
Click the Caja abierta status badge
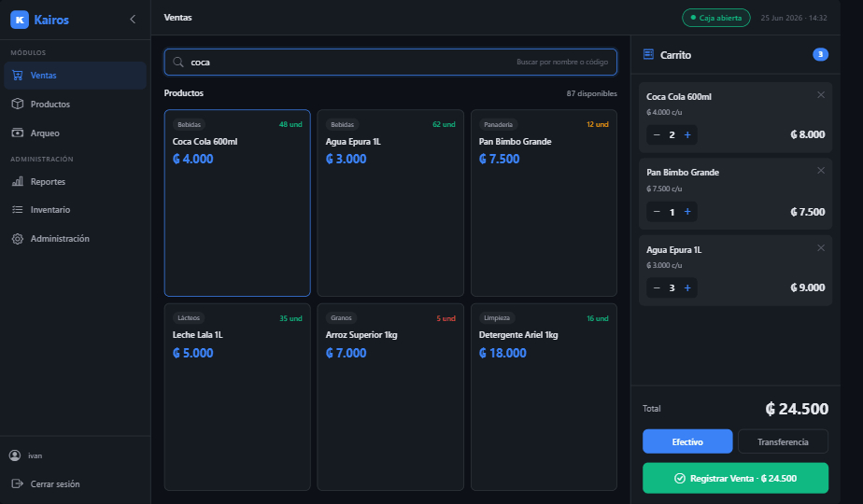(x=716, y=18)
